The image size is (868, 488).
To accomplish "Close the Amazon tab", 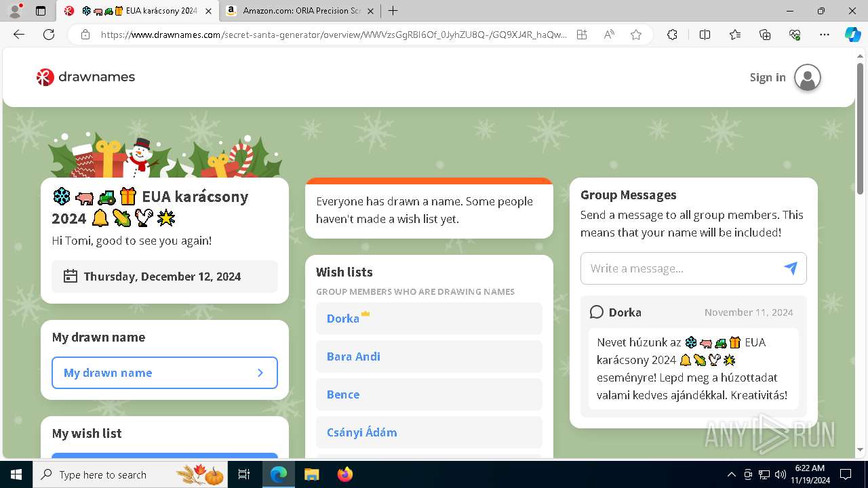I will point(371,11).
